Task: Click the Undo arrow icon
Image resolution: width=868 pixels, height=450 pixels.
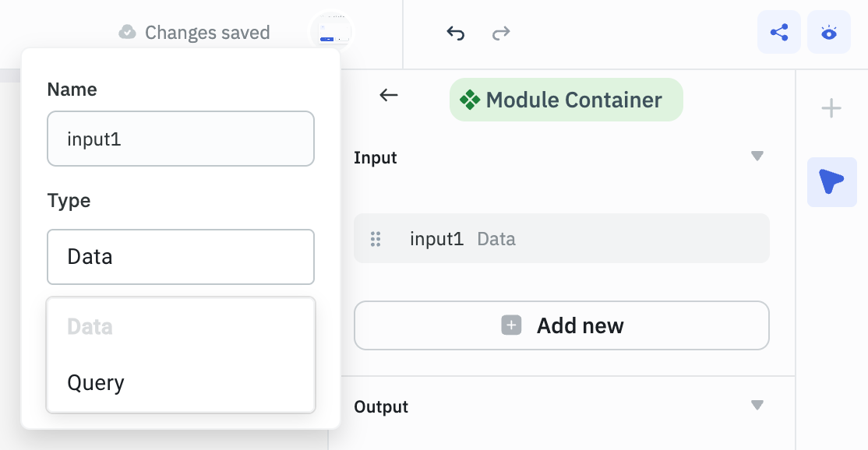Action: click(455, 32)
